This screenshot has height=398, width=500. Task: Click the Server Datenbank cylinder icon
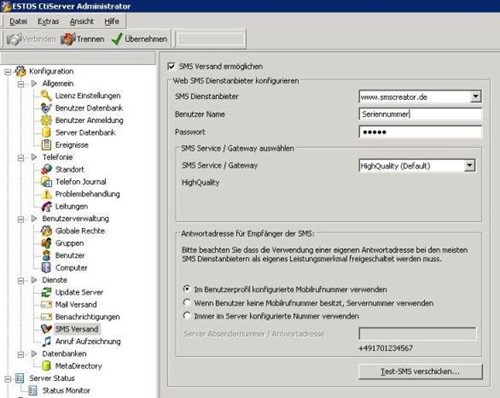(46, 133)
